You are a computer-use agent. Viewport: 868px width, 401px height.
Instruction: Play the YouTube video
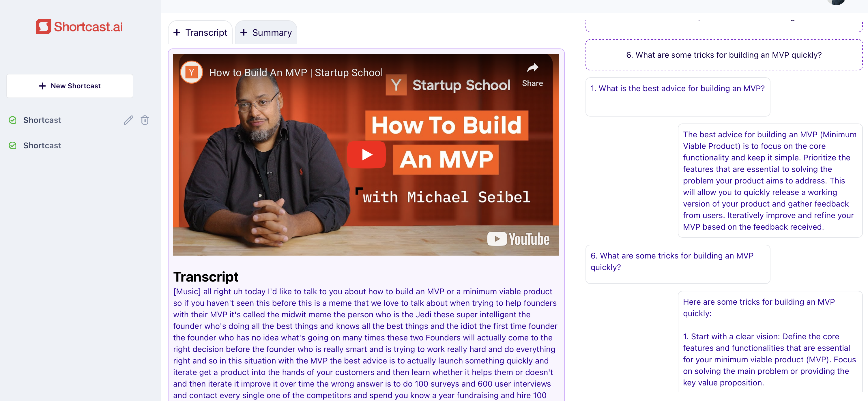pos(366,155)
